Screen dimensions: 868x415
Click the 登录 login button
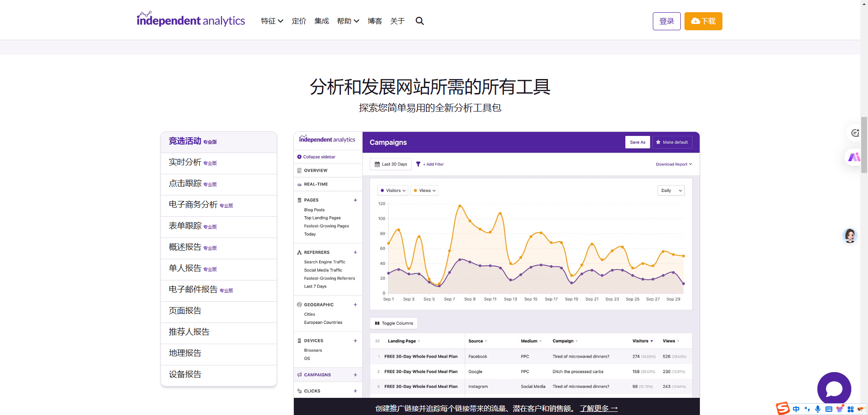666,21
